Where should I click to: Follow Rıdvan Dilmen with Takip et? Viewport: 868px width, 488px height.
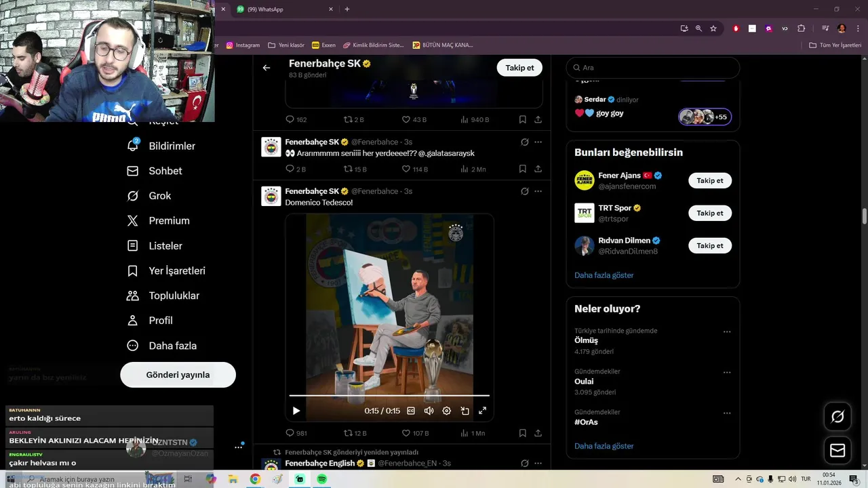710,245
